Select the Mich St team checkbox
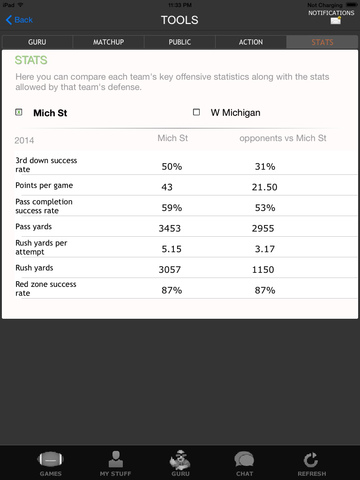Screen dimensions: 360x480 click(19, 112)
